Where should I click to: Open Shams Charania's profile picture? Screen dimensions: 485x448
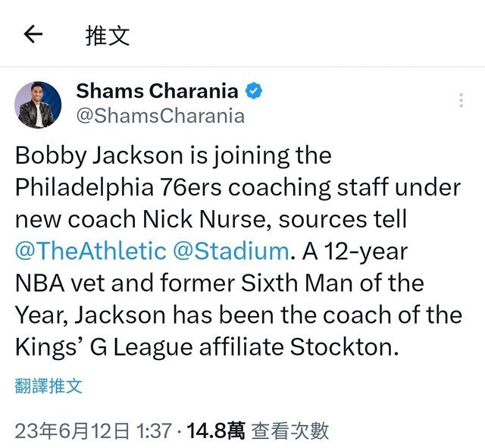[38, 105]
